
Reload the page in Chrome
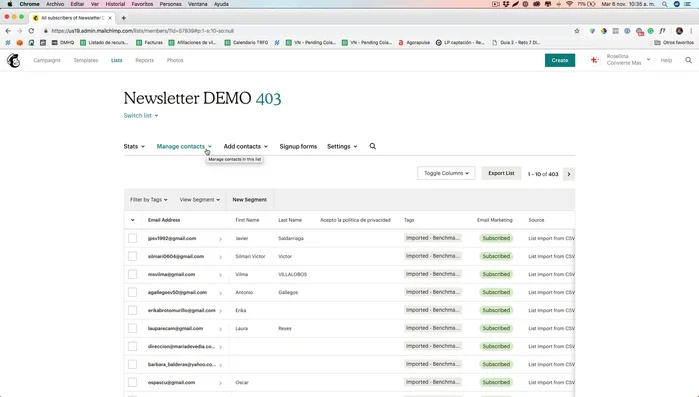tap(31, 31)
